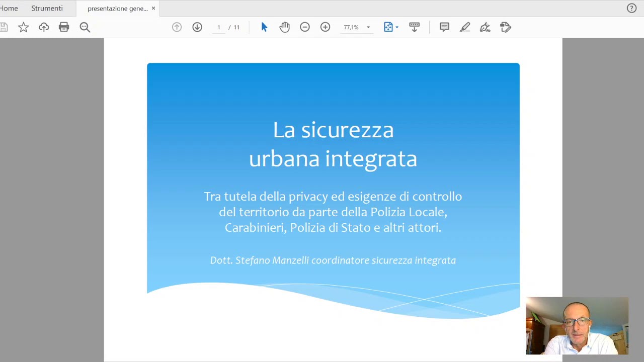Zoom in with the plus button

click(x=326, y=27)
